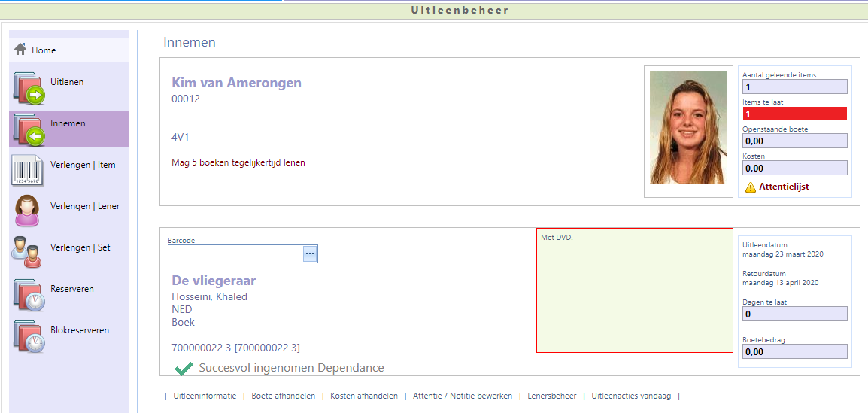Click the language text NED
This screenshot has height=413, width=868.
(182, 309)
